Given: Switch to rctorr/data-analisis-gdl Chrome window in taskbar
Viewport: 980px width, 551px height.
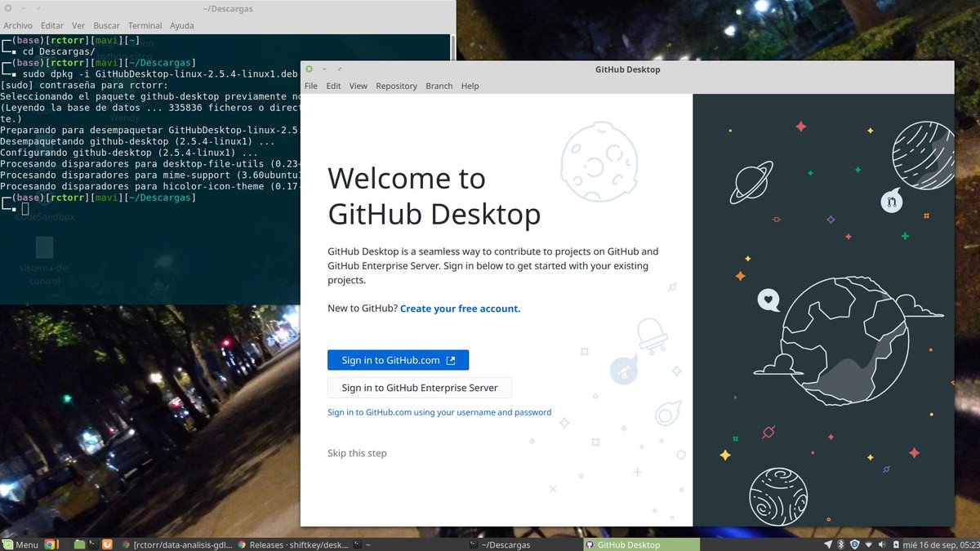Looking at the screenshot, I should pyautogui.click(x=176, y=544).
